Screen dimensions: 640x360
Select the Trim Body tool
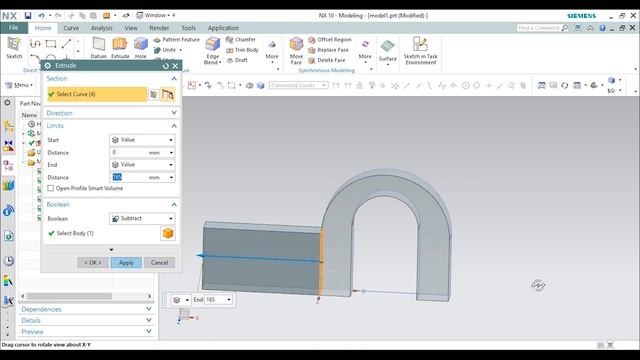242,50
